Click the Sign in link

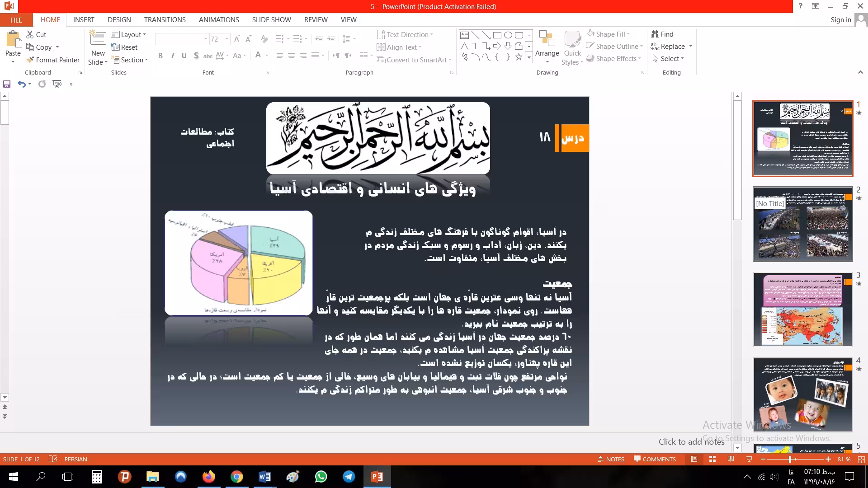click(840, 20)
